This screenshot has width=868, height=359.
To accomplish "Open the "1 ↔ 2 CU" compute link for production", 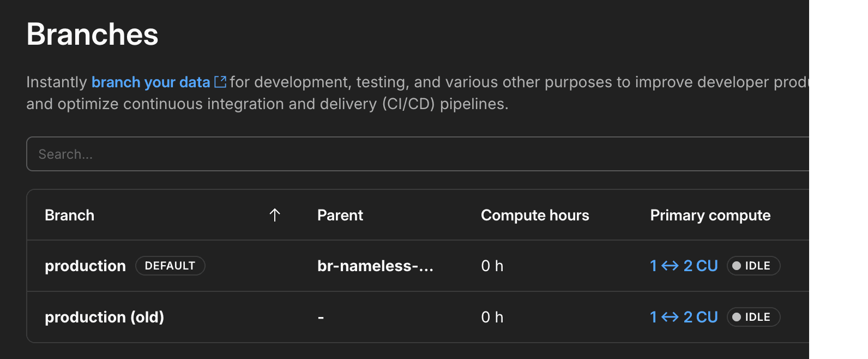I will (x=684, y=266).
